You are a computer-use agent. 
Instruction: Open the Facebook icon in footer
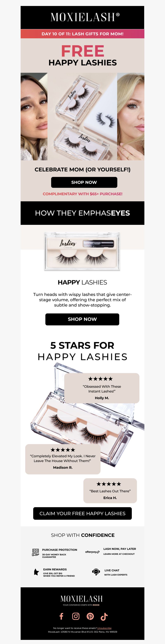pyautogui.click(x=61, y=616)
